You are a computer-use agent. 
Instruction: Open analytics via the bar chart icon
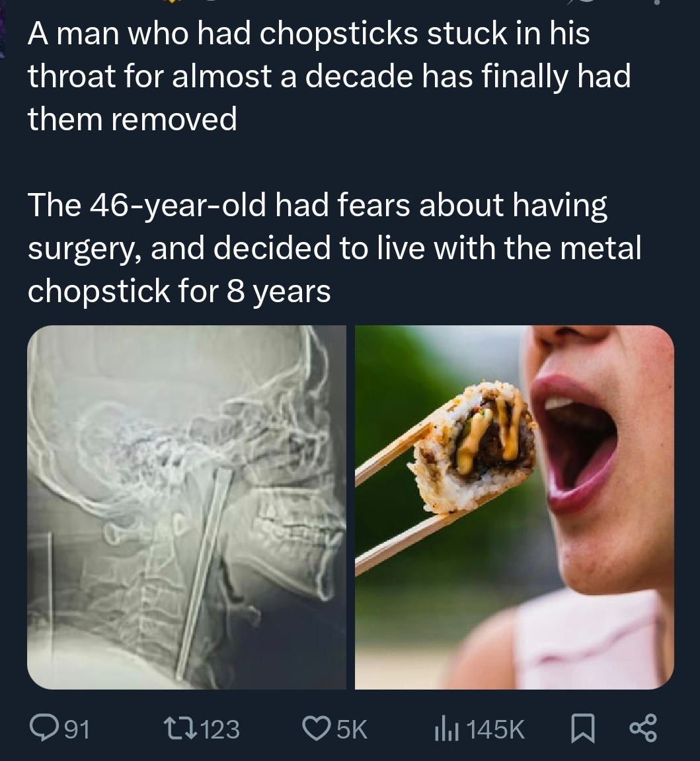pos(447,728)
